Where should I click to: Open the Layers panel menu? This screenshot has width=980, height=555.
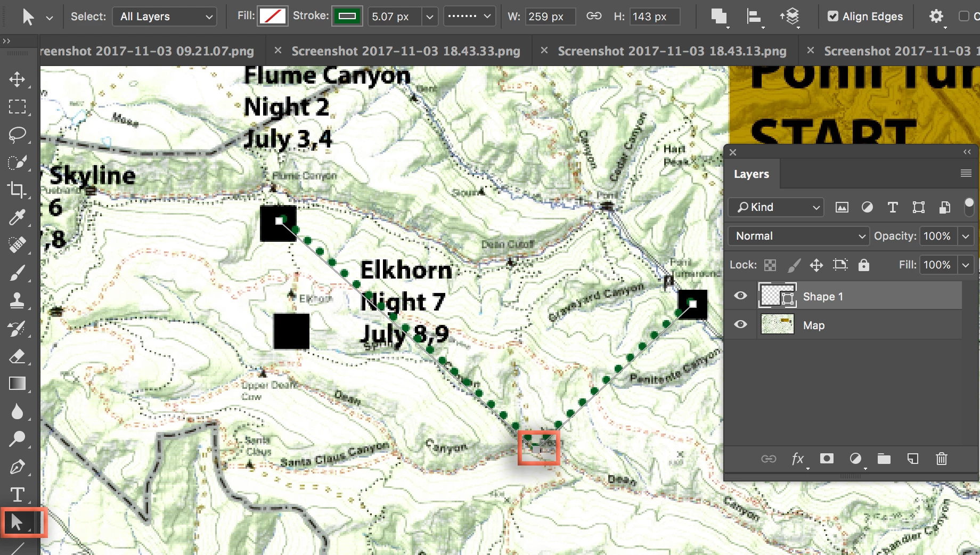click(x=966, y=173)
